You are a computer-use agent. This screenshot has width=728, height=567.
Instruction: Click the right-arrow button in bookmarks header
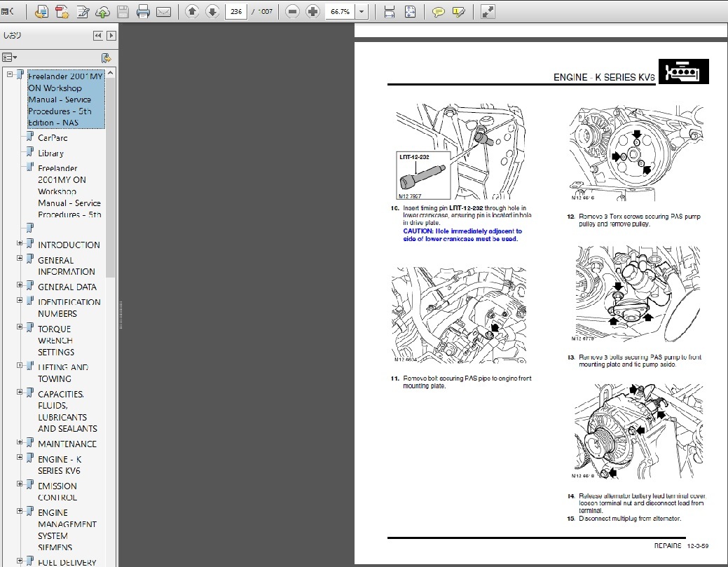[x=111, y=36]
